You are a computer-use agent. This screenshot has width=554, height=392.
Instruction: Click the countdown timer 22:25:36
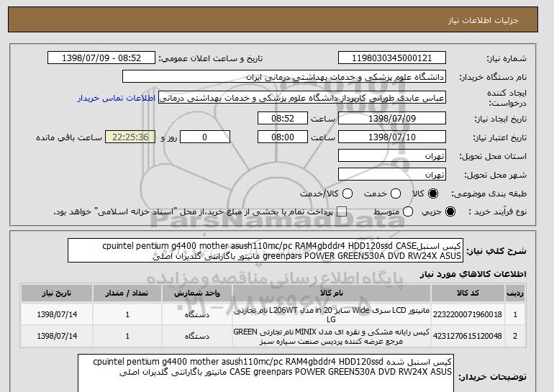pyautogui.click(x=130, y=137)
